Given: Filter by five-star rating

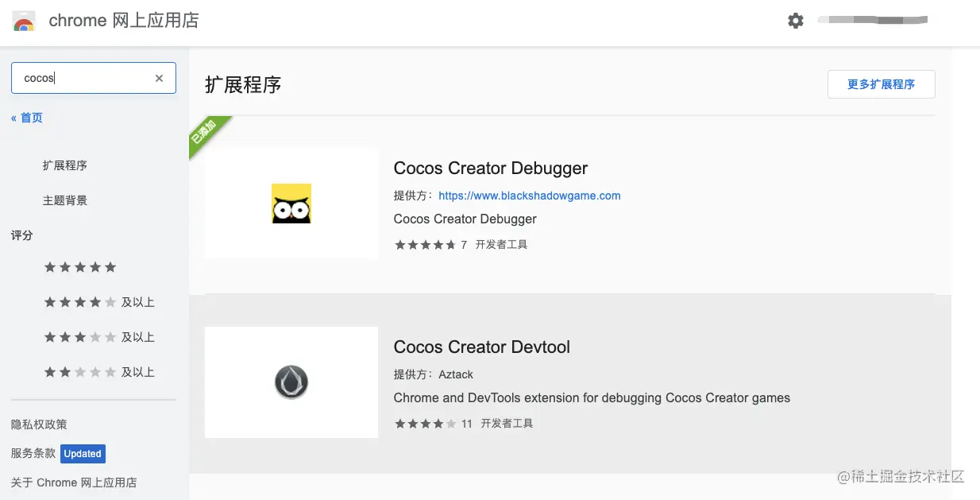Looking at the screenshot, I should (80, 267).
